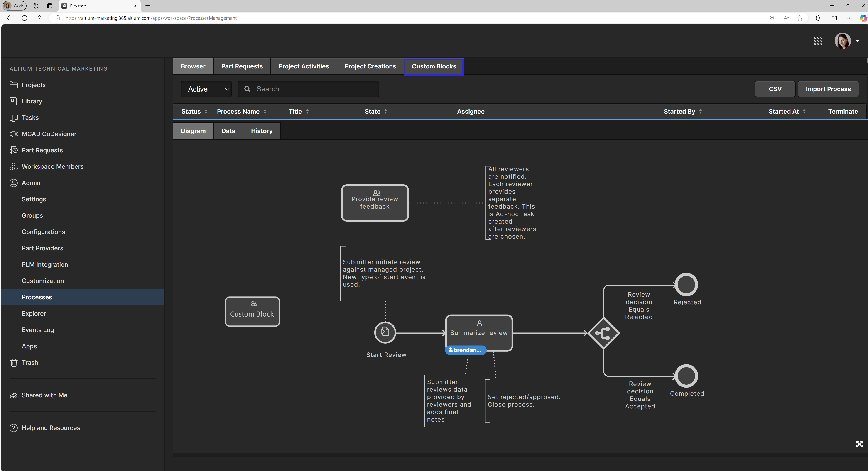Click the apps grid icon top right
The image size is (868, 471).
[818, 41]
